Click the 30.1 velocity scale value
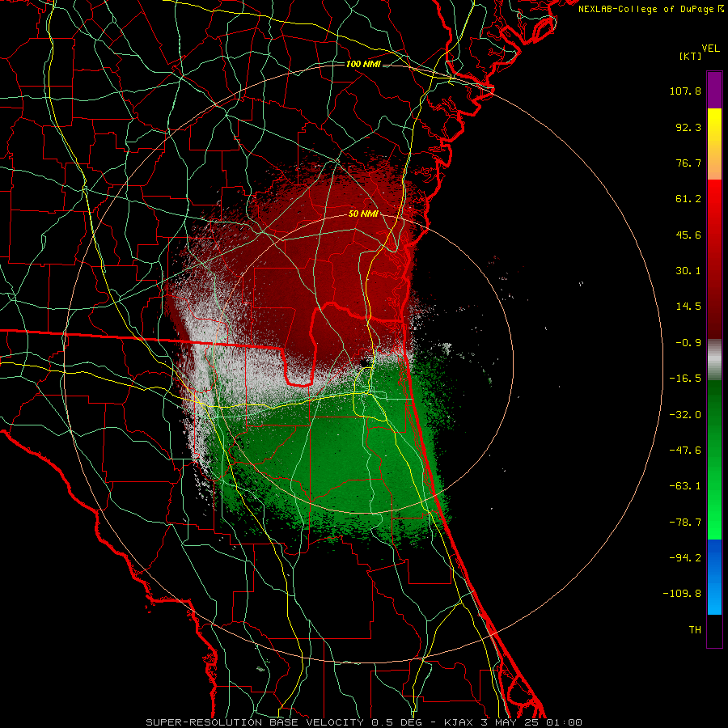Image resolution: width=728 pixels, height=728 pixels. [x=688, y=271]
